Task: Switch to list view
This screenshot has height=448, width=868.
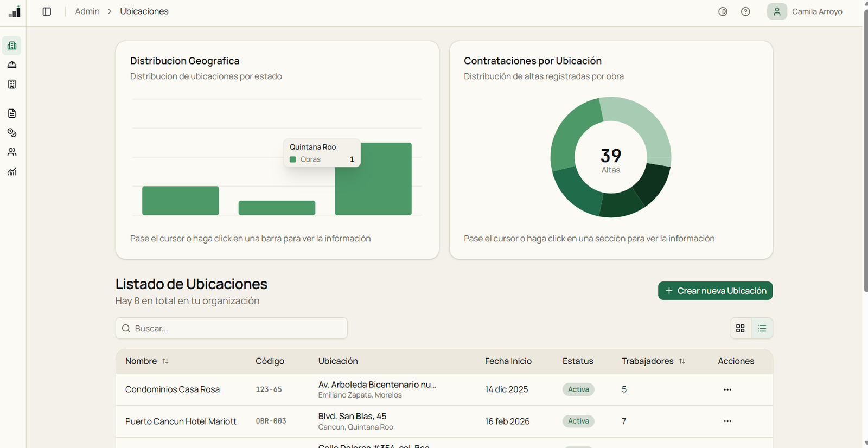Action: tap(762, 328)
